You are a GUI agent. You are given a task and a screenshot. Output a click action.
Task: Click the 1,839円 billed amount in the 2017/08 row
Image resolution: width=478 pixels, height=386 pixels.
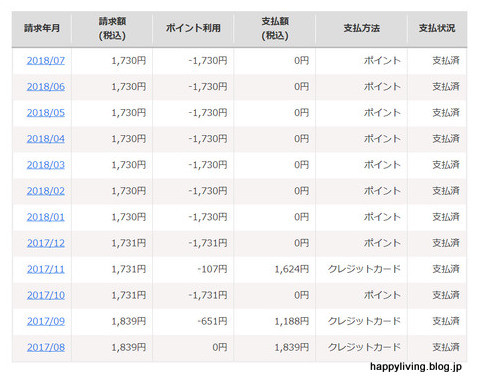129,347
